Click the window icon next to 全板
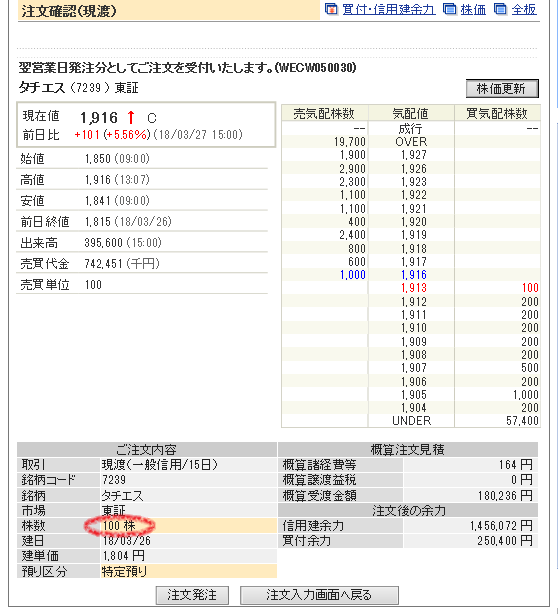 click(x=500, y=9)
